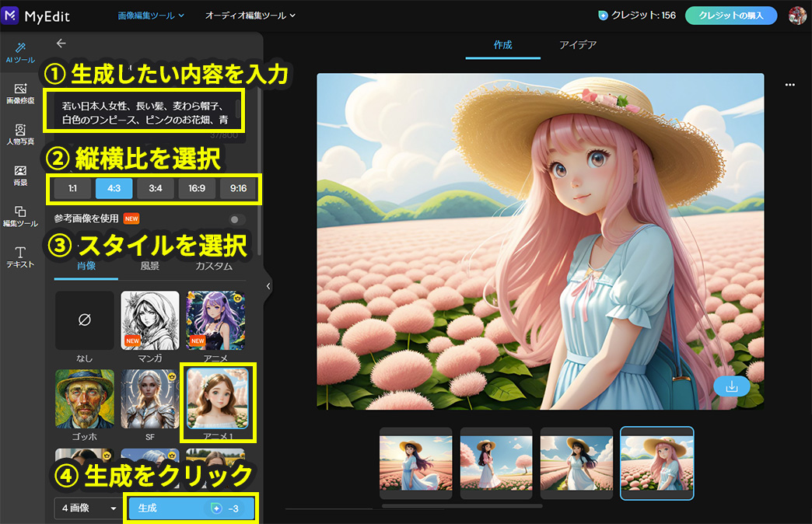This screenshot has width=812, height=524.
Task: Select the 背景 sidebar tool
Action: [21, 176]
